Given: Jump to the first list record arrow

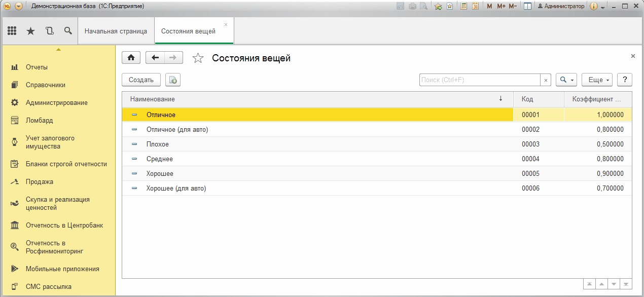Looking at the screenshot, I should (x=590, y=284).
